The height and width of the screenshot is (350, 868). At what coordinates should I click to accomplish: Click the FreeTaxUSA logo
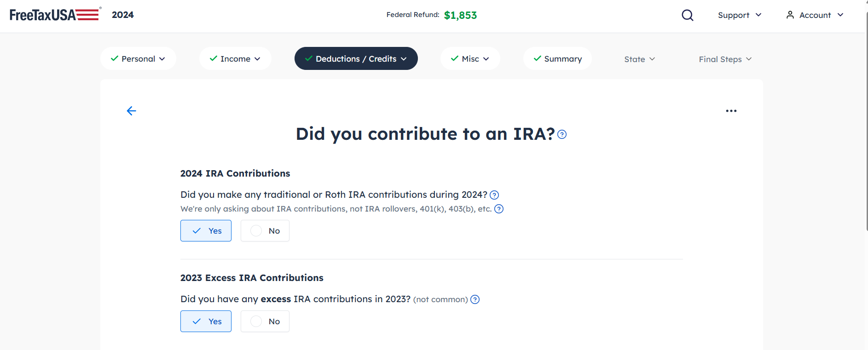(x=54, y=15)
